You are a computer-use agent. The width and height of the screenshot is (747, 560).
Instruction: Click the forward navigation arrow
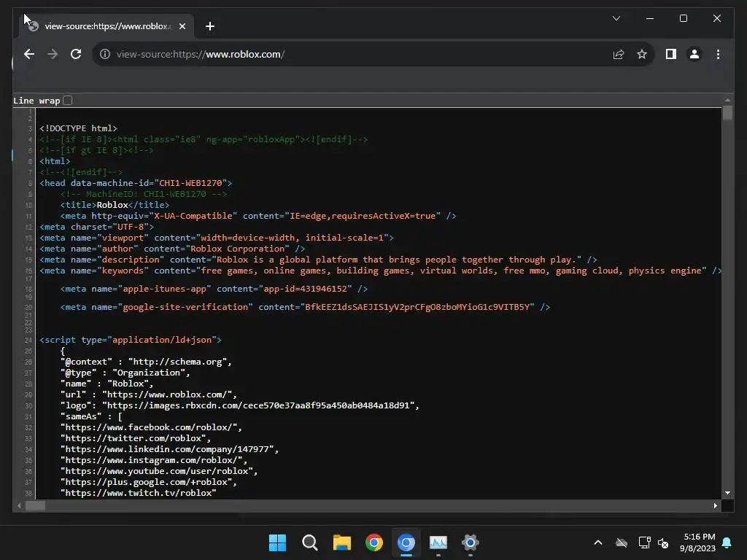click(x=53, y=54)
